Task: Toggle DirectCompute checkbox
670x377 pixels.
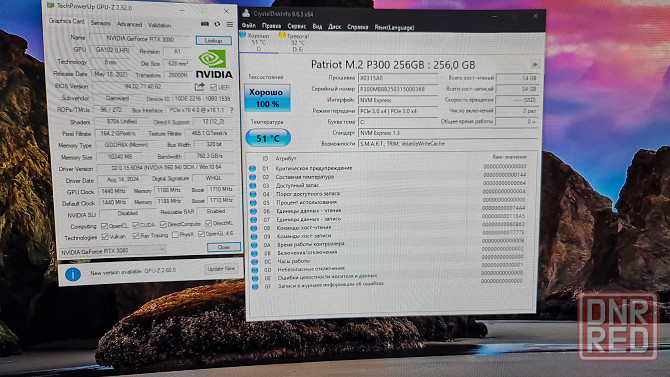Action: 163,224
